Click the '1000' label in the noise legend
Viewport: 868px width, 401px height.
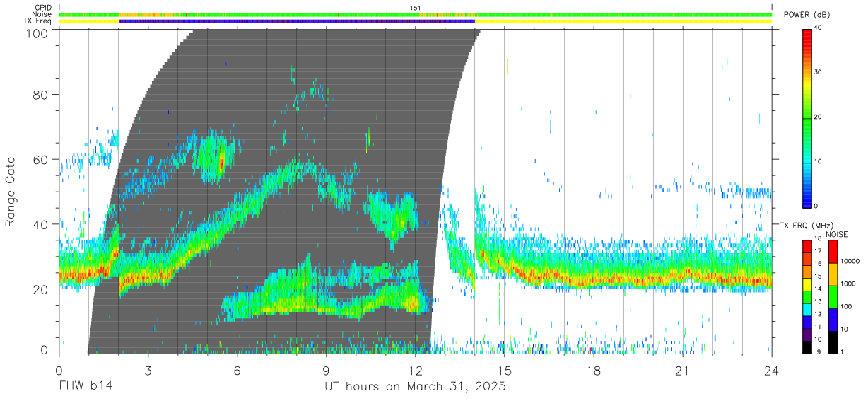click(x=849, y=284)
